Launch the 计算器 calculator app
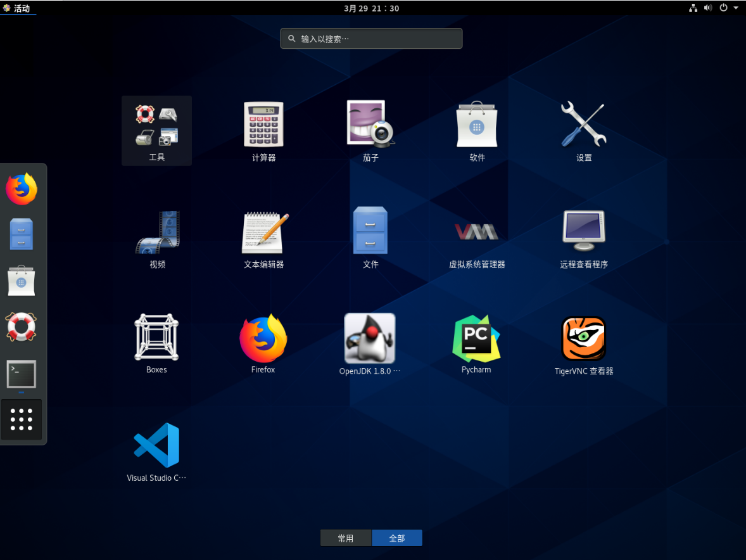Screen dimensions: 746x560 [x=263, y=131]
